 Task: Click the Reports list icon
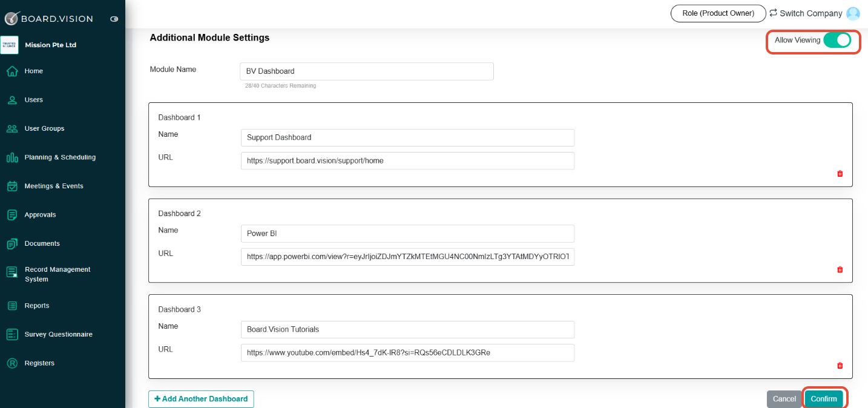(12, 306)
